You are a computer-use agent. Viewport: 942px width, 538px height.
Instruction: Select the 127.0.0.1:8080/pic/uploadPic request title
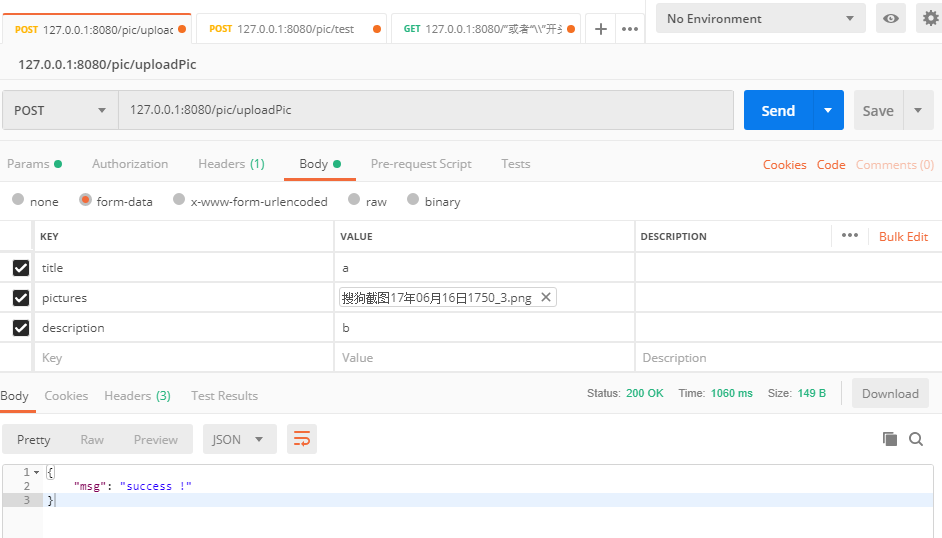pos(107,64)
